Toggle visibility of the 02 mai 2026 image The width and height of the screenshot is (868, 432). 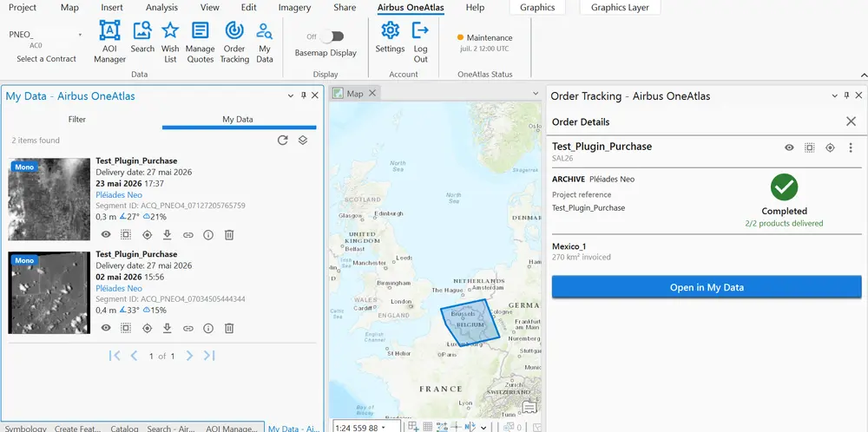(x=106, y=328)
